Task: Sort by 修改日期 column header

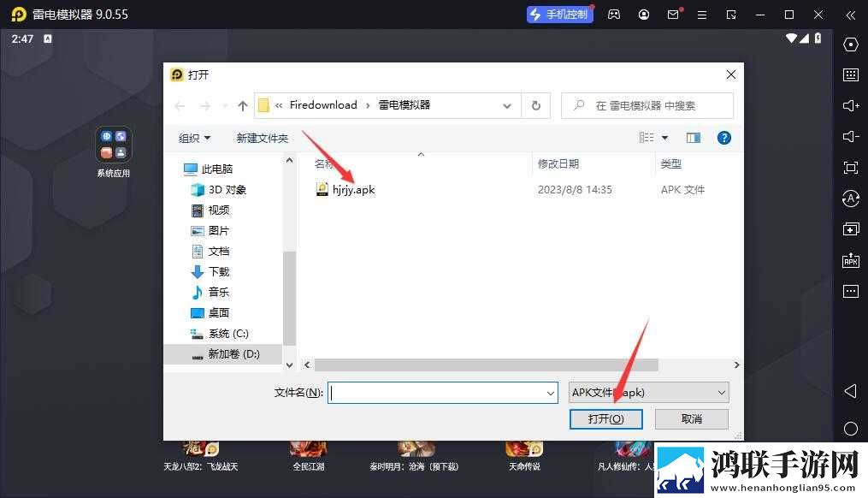Action: 558,164
